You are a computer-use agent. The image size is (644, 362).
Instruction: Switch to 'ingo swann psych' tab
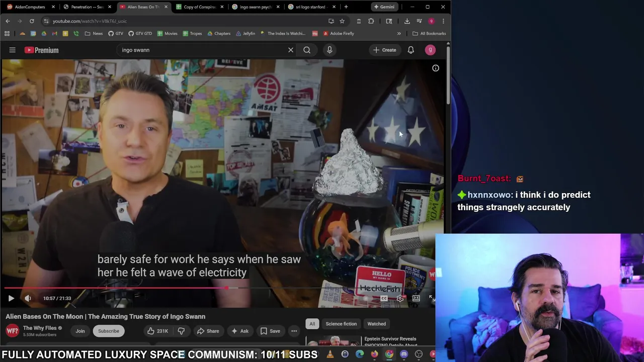click(256, 7)
